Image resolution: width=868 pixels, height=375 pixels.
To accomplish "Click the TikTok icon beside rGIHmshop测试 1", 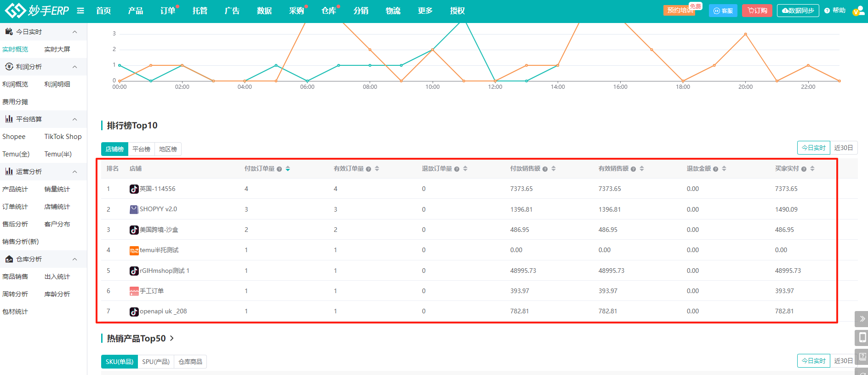I will tap(134, 271).
